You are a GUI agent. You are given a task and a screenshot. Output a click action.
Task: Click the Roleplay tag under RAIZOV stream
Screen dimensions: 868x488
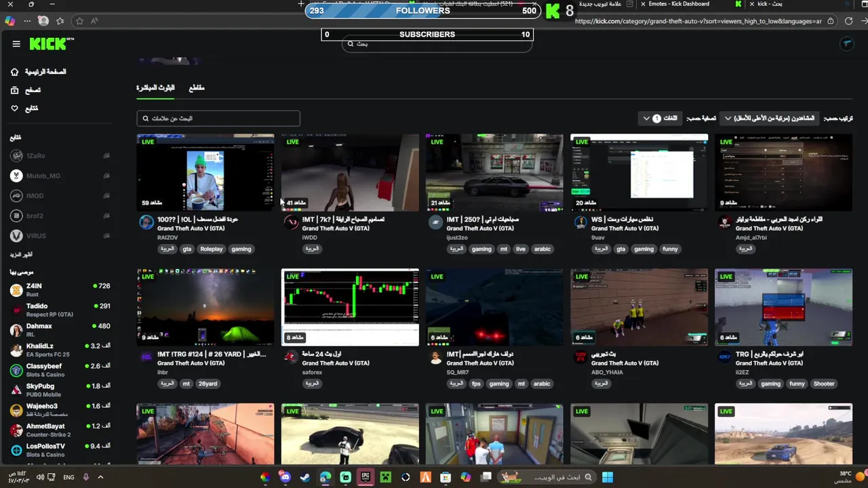point(212,249)
